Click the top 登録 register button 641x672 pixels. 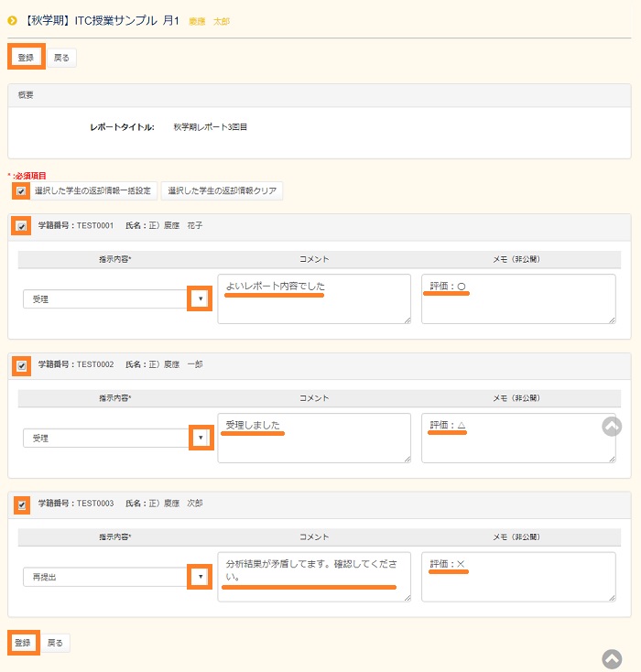point(26,58)
